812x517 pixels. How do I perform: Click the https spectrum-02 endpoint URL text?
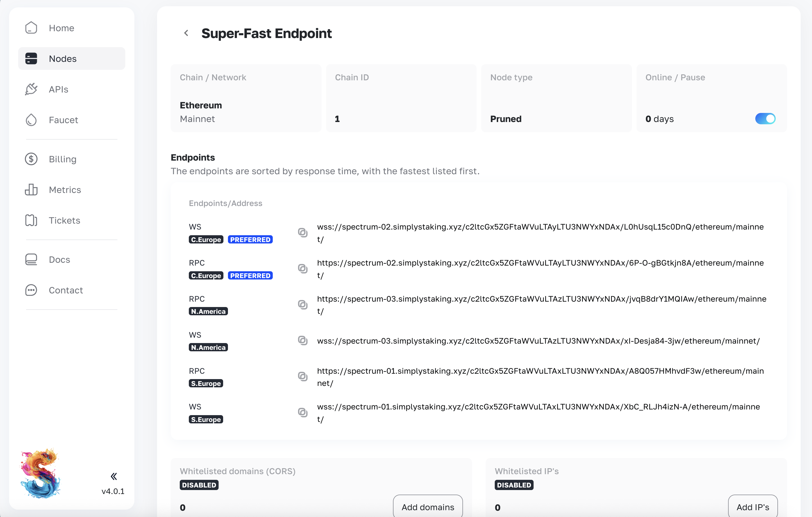point(540,269)
